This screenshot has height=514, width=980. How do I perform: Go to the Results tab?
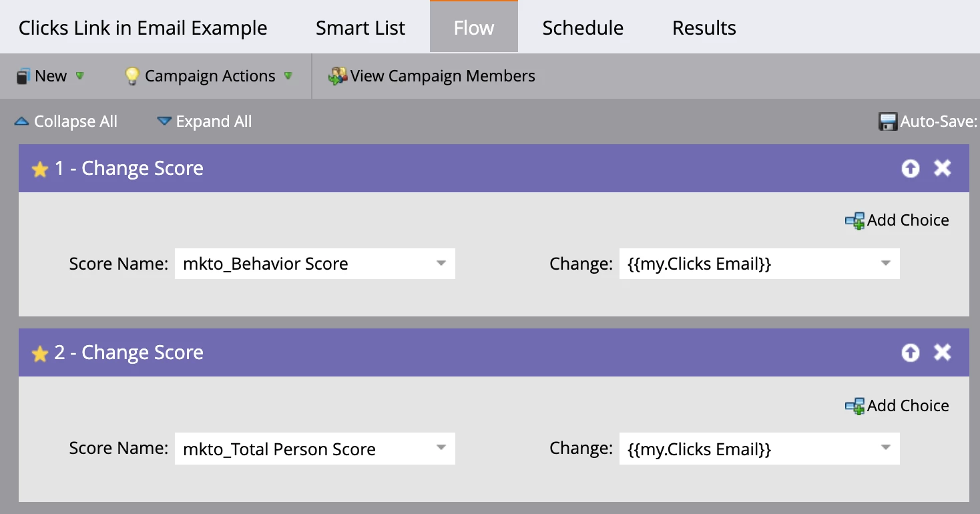click(704, 28)
